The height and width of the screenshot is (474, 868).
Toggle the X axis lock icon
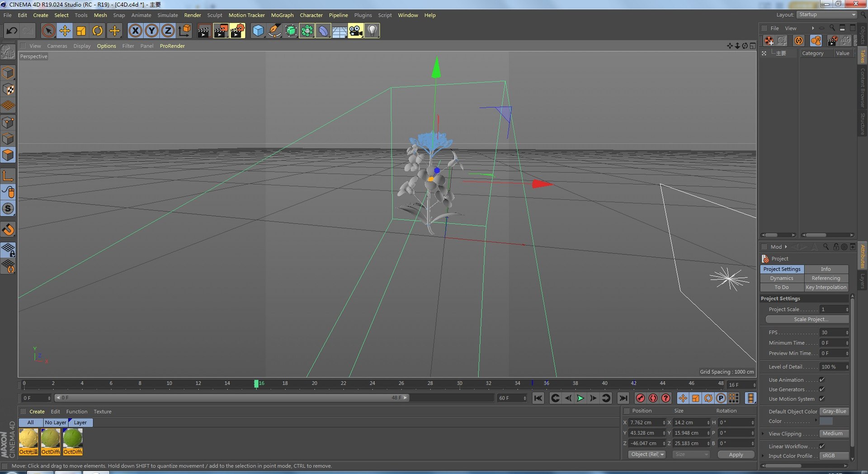(135, 31)
